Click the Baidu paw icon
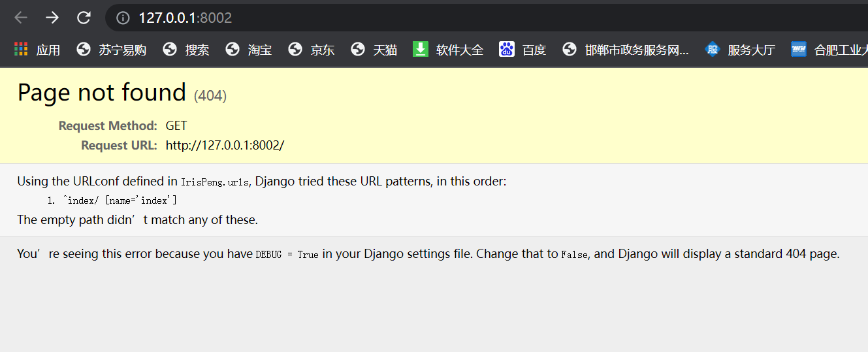 point(507,49)
